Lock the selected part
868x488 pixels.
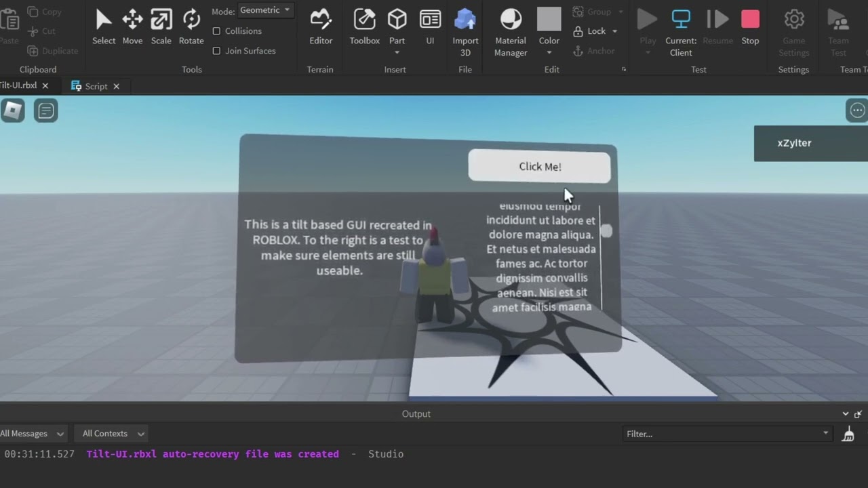click(590, 31)
